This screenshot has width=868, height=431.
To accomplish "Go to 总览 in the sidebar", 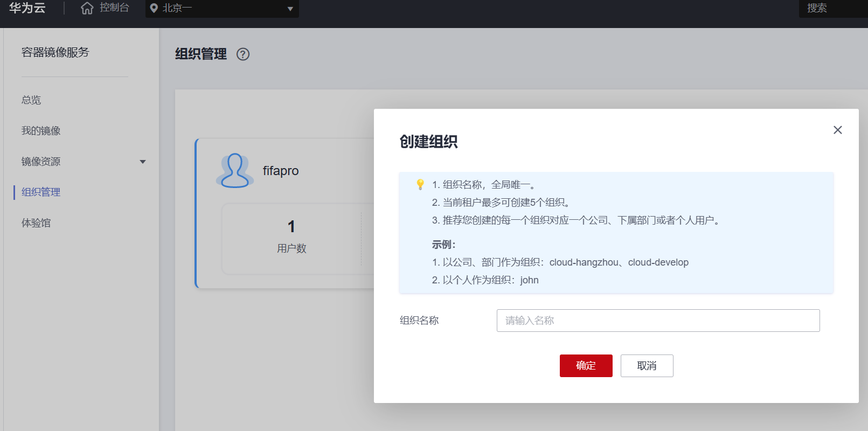I will (x=31, y=100).
